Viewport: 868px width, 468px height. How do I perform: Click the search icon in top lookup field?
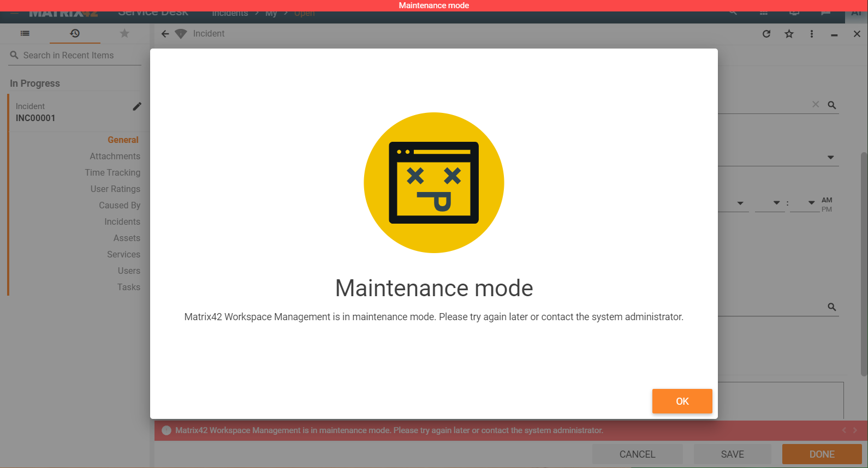(x=832, y=105)
